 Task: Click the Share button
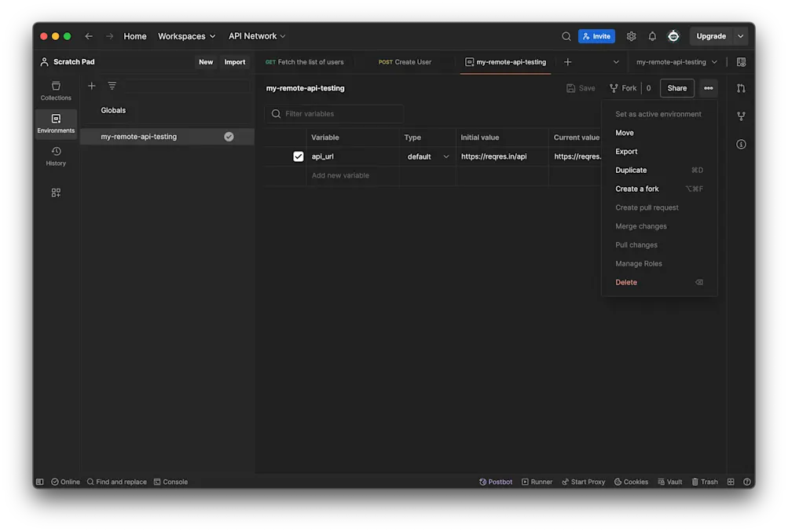(676, 88)
